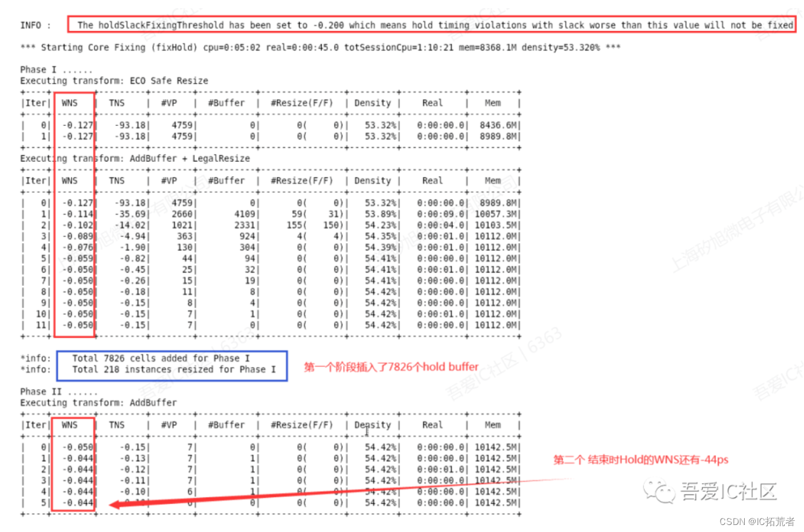804x532 pixels.
Task: Click the #Buffer value 32
Action: (250, 270)
